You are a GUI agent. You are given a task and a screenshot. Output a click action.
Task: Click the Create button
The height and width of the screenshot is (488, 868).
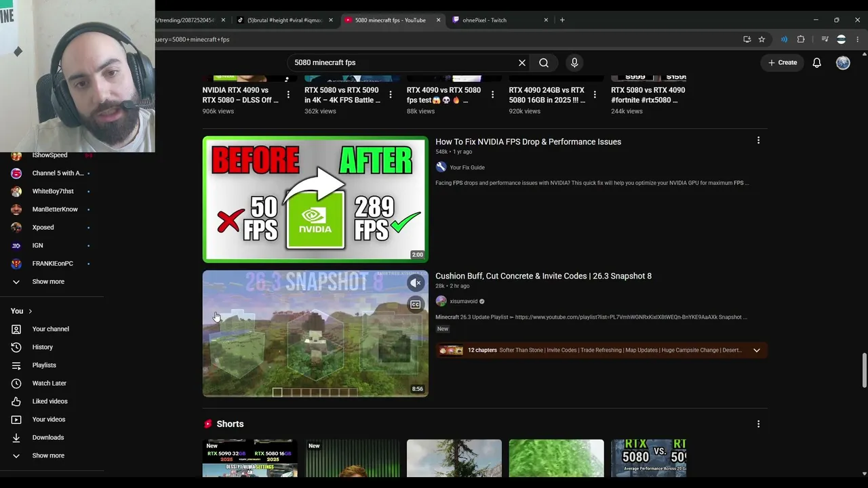pos(783,62)
